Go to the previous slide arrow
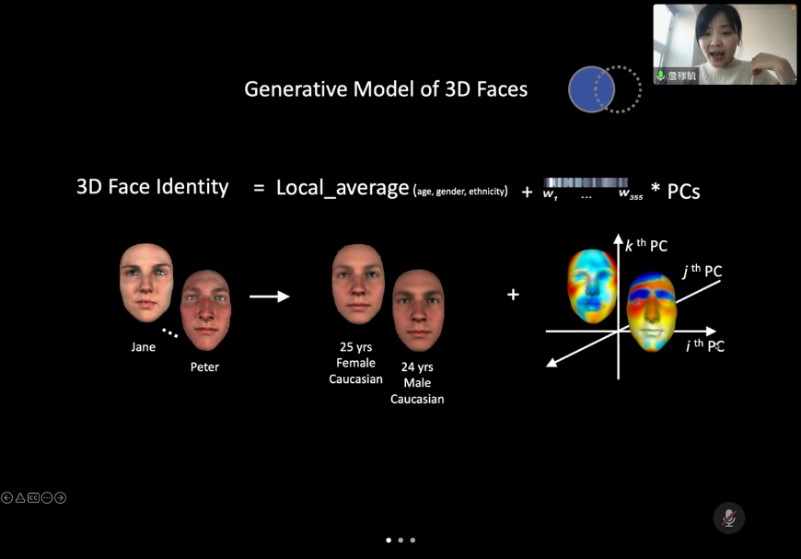This screenshot has width=801, height=559. pos(7,498)
